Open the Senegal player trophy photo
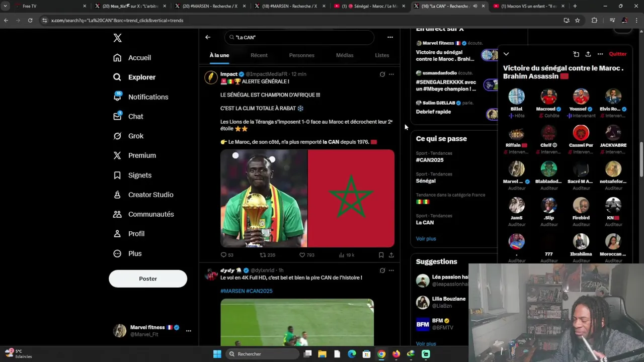The height and width of the screenshot is (362, 644). pos(264,198)
